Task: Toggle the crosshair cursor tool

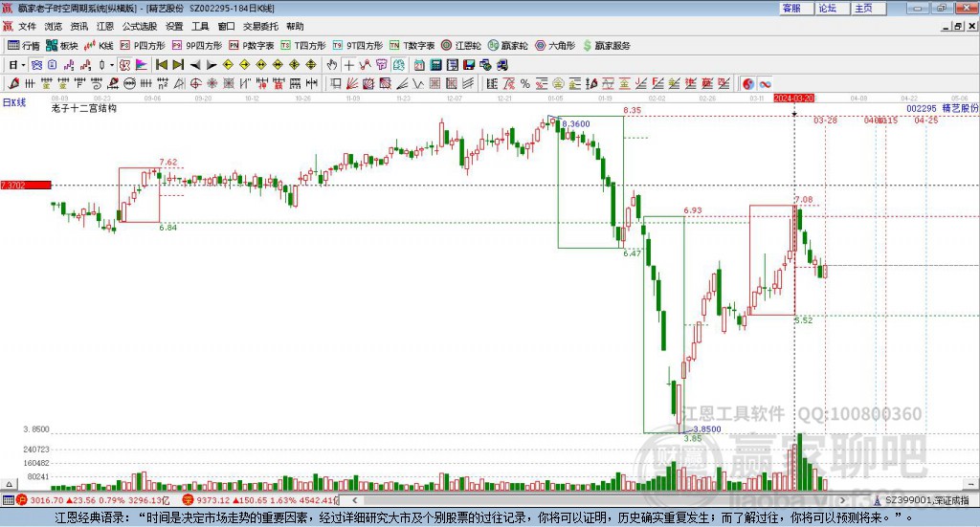Action: click(x=348, y=65)
